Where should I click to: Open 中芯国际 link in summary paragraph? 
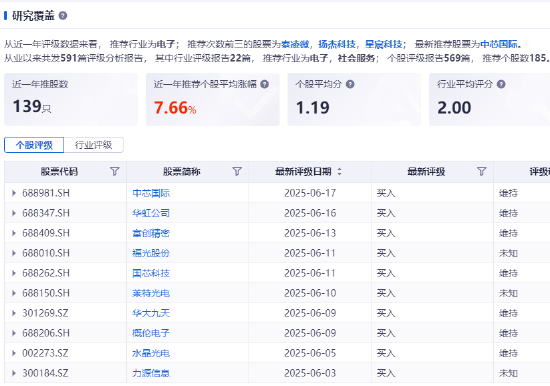[499, 44]
